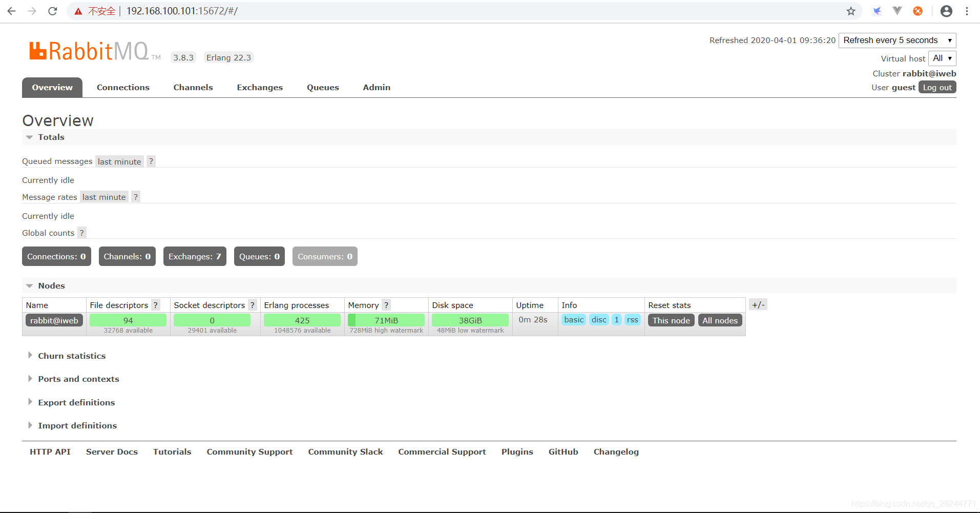Open the Channels: 0 count button

pos(127,256)
